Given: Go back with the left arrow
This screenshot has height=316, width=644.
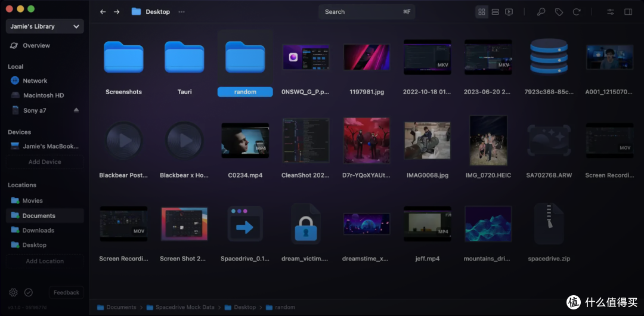Looking at the screenshot, I should click(103, 12).
